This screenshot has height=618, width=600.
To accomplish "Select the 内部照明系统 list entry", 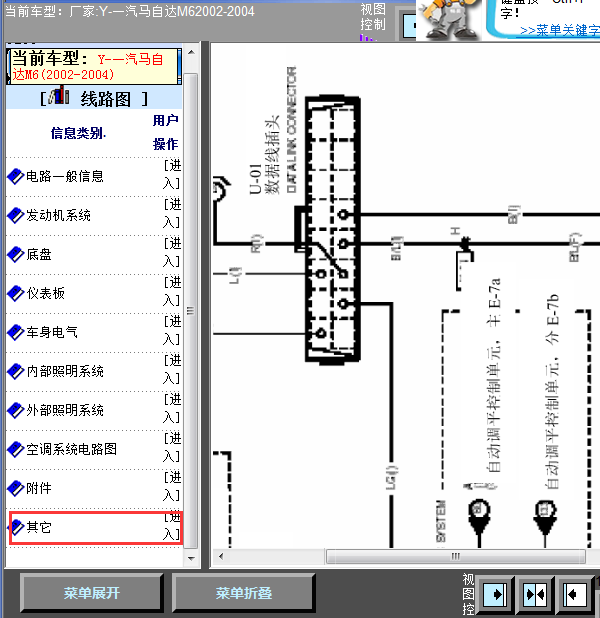I will click(65, 371).
